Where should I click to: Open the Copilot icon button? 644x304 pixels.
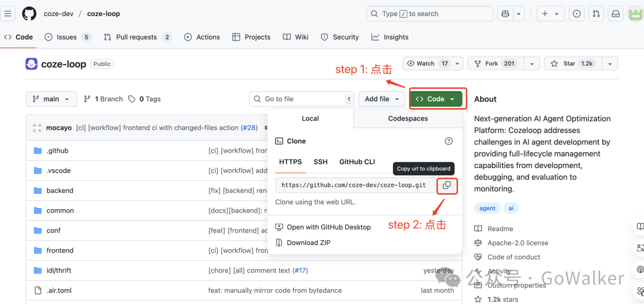tap(505, 14)
